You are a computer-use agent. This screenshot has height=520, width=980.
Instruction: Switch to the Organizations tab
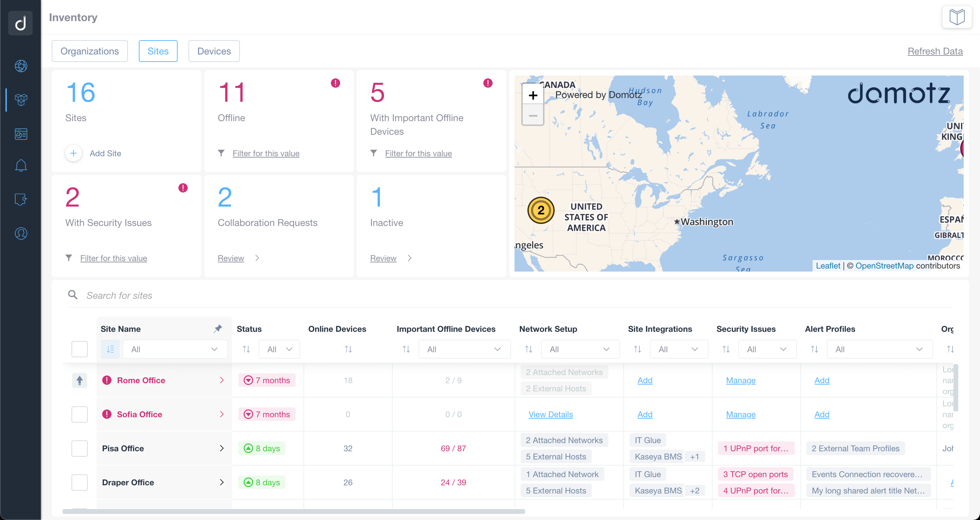[89, 51]
